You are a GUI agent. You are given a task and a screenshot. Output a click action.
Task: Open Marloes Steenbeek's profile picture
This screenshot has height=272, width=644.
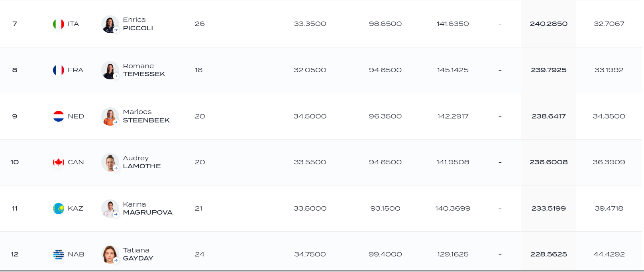coord(110,116)
